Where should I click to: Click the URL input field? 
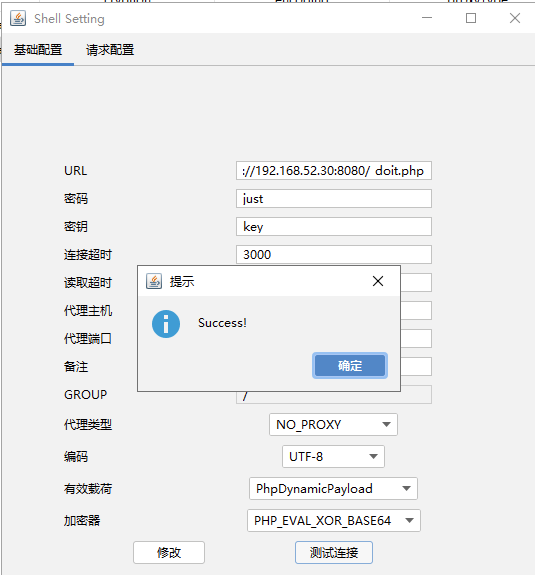pyautogui.click(x=334, y=171)
